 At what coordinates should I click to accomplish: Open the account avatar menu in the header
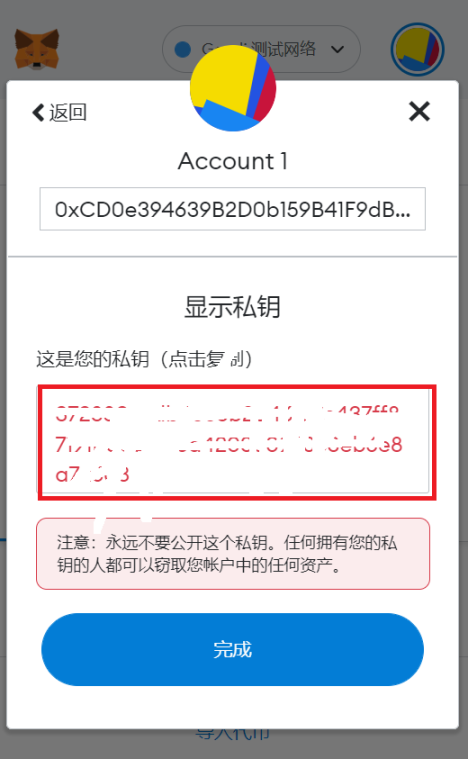(417, 49)
